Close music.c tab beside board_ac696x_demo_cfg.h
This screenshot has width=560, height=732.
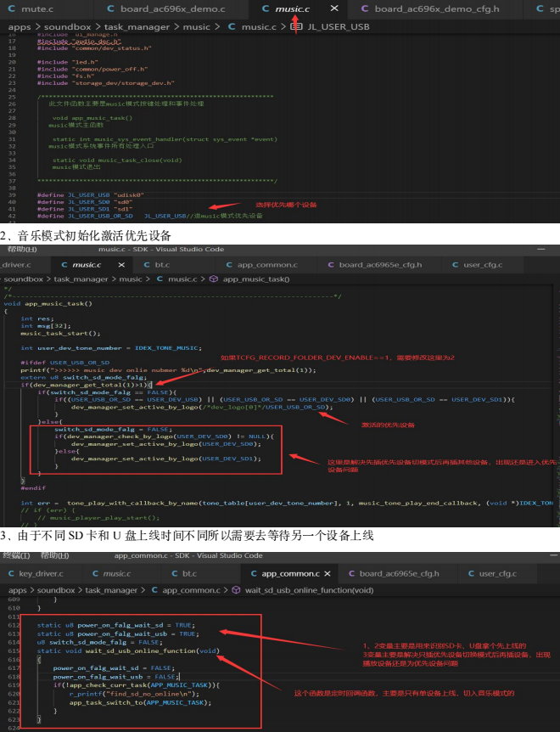(x=333, y=8)
